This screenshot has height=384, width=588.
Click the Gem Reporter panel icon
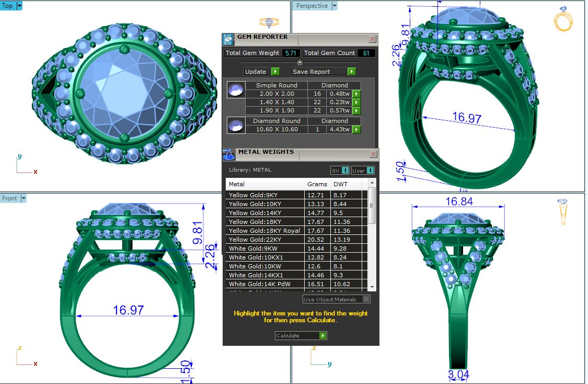click(x=228, y=39)
